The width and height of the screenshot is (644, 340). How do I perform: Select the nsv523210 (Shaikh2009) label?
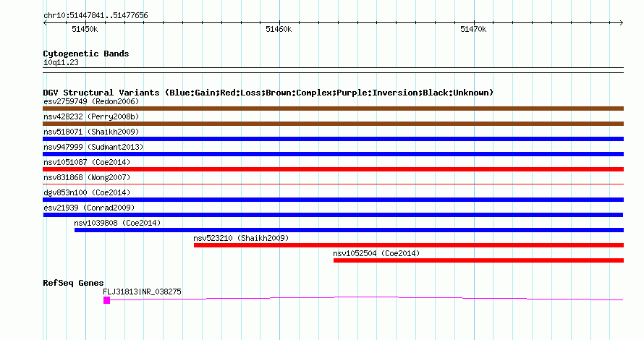tap(241, 238)
